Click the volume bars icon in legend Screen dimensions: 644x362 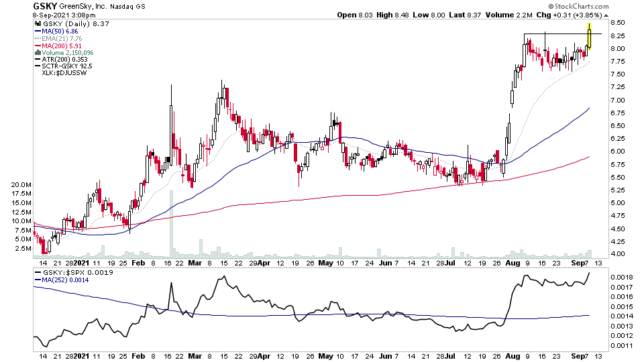pos(38,52)
